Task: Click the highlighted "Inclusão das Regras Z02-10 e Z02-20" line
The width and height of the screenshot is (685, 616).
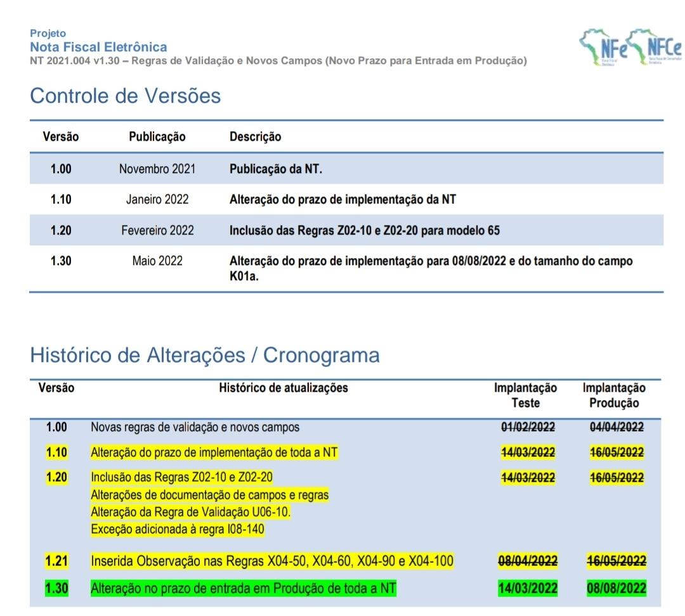Action: tap(182, 477)
